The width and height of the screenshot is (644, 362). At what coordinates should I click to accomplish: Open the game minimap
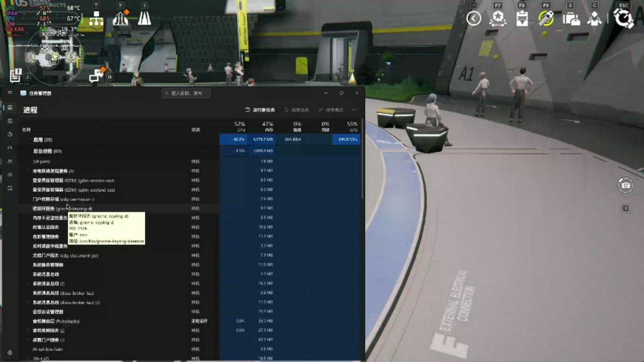[54, 57]
